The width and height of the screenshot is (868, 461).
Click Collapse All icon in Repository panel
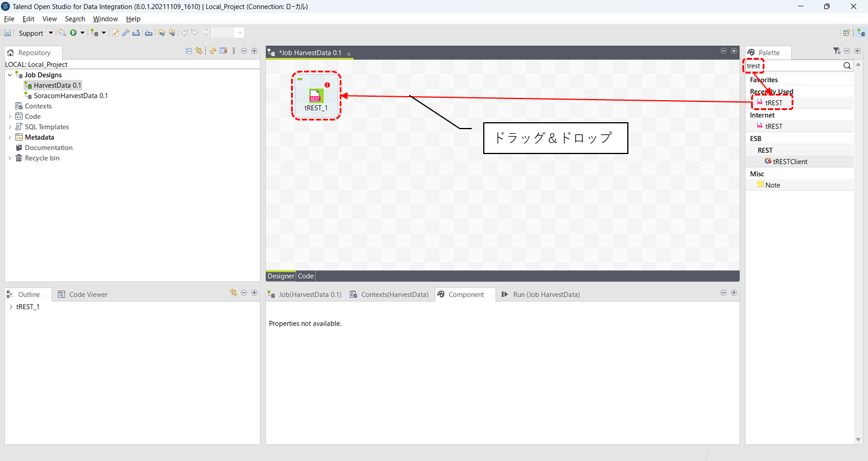189,51
